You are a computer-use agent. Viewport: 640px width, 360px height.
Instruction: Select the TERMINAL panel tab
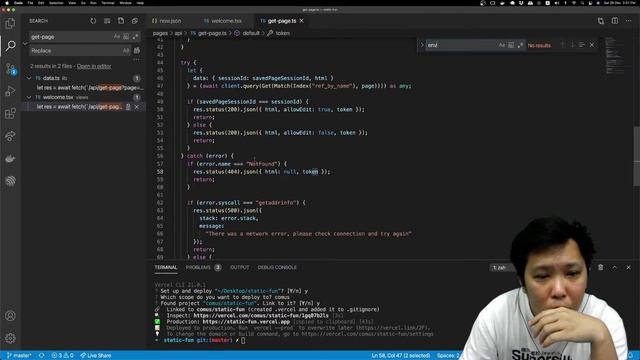coord(166,267)
